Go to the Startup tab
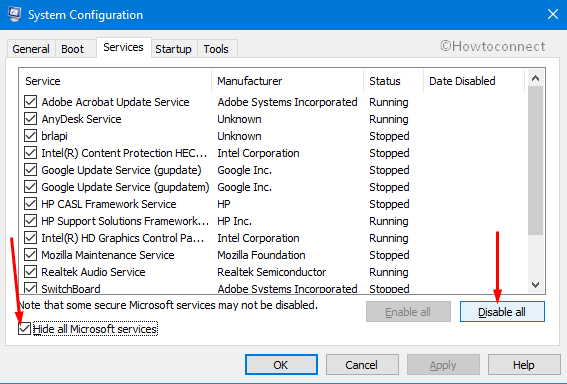The width and height of the screenshot is (567, 384). [173, 49]
